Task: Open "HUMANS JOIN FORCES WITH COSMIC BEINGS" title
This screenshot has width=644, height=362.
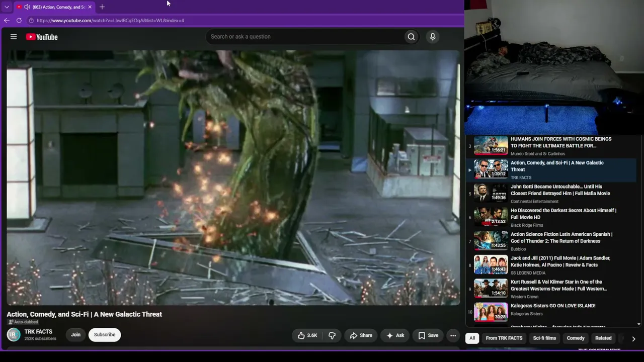Action: (561, 142)
